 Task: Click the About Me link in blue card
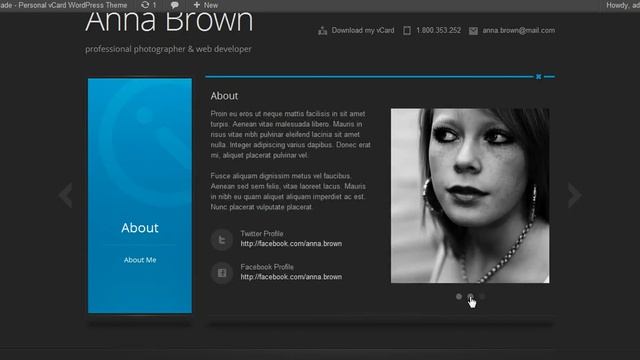pos(140,260)
